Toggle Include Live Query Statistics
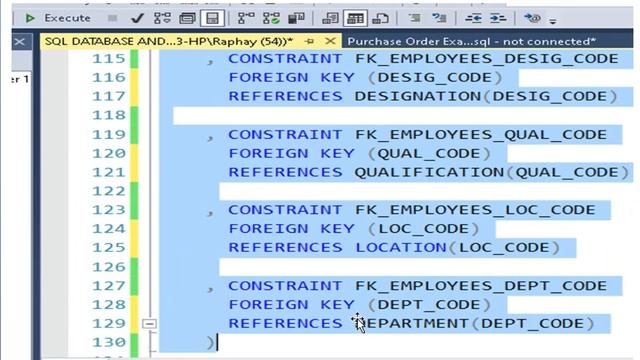640x360 pixels. tap(271, 18)
